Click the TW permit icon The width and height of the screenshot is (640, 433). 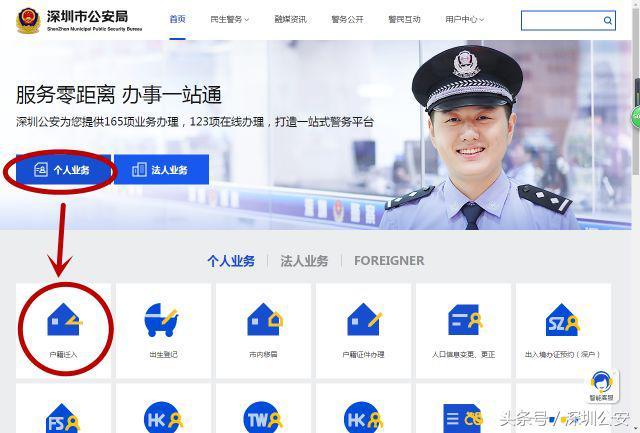[262, 417]
